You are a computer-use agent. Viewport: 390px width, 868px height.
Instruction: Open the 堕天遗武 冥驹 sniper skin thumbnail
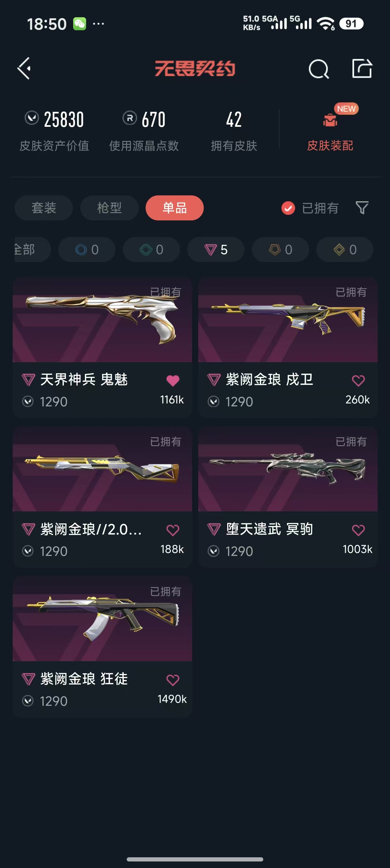[x=288, y=469]
